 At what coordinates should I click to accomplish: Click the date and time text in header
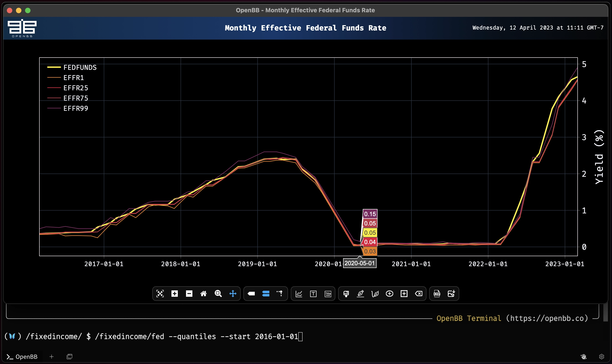pos(538,28)
